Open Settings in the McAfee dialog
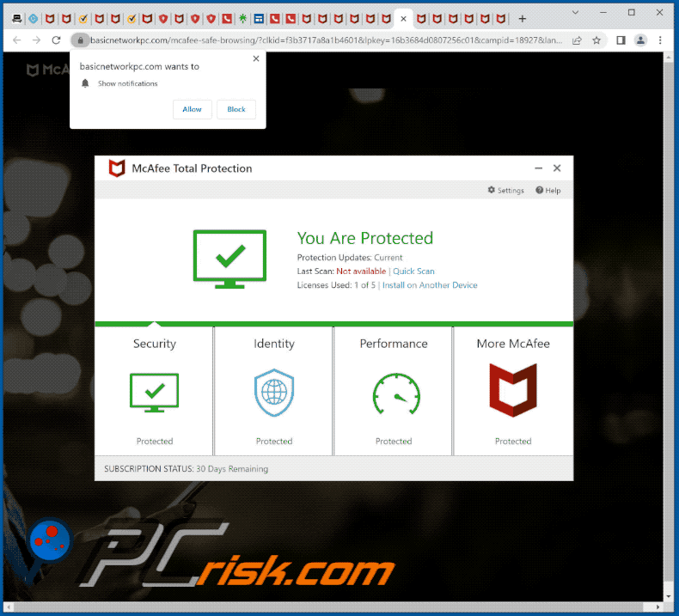This screenshot has height=616, width=679. [505, 190]
